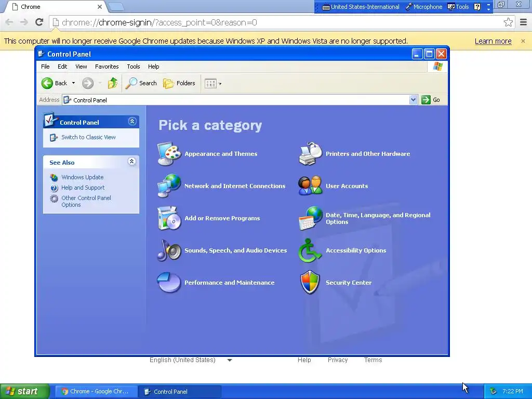Click United States-International keyboard layout
This screenshot has height=399, width=532.
pyautogui.click(x=360, y=7)
